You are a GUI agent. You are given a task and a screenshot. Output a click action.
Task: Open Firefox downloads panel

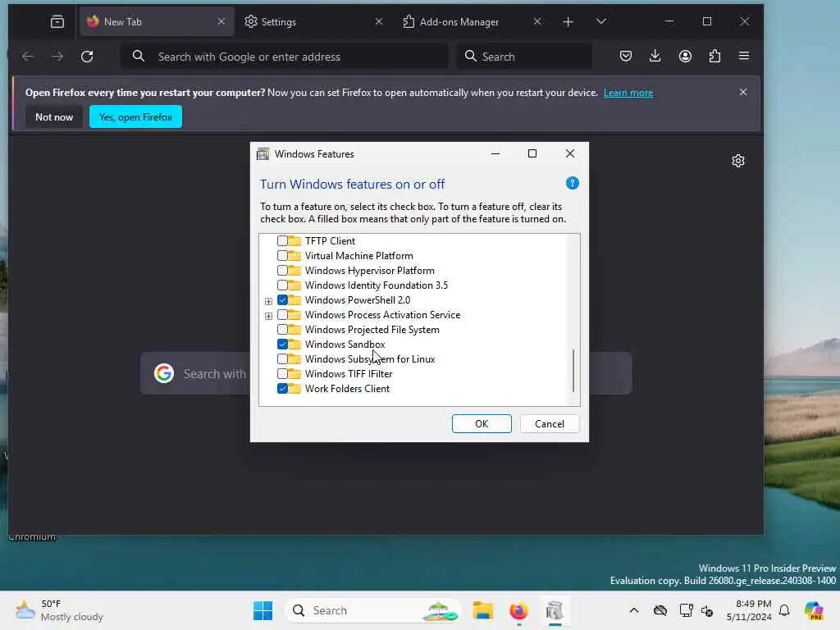[x=655, y=56]
